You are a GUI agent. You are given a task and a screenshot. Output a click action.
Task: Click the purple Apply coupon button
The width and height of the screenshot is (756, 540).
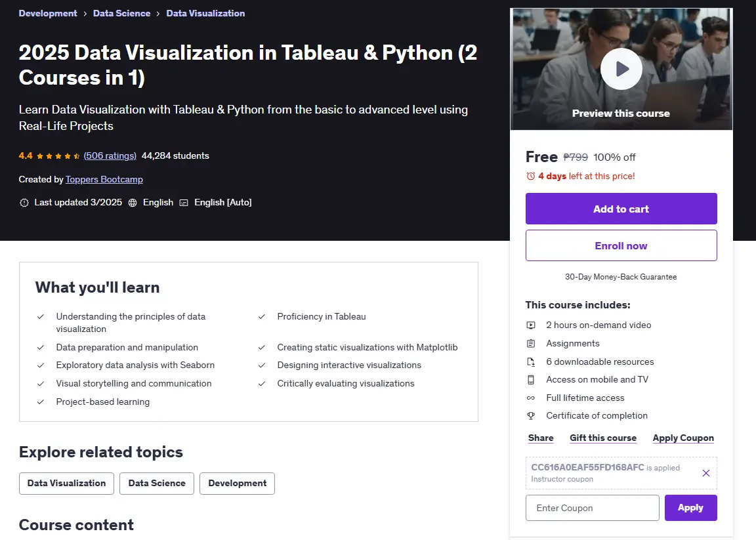click(690, 508)
